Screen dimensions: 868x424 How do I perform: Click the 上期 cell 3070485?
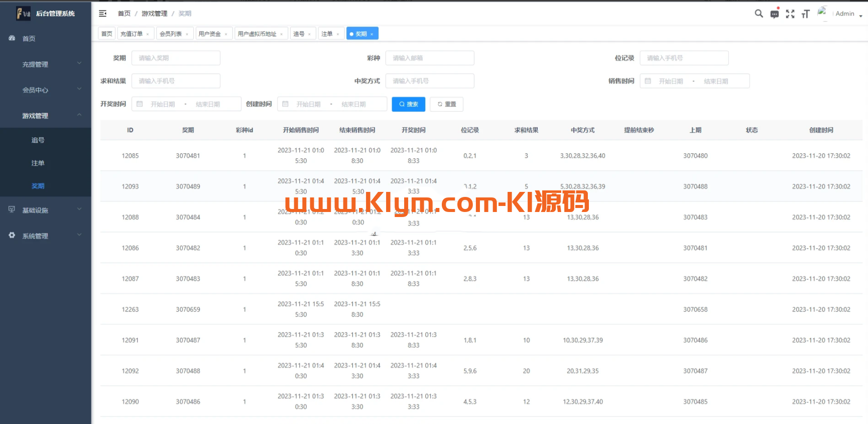point(695,402)
